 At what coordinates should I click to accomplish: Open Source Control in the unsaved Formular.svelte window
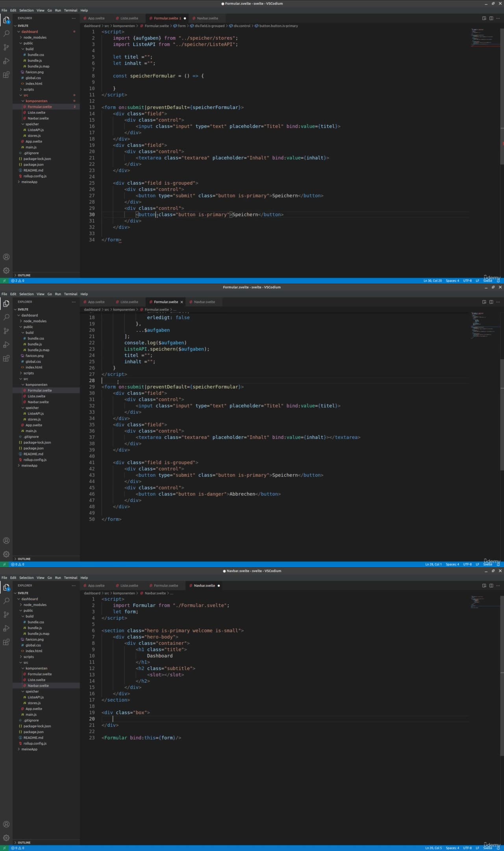(x=6, y=47)
